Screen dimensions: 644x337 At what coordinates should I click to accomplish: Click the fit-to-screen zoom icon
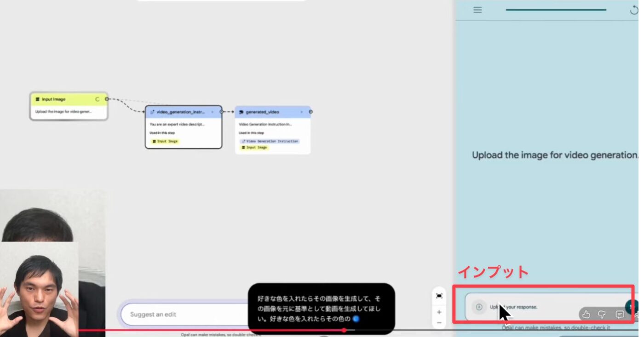(x=439, y=296)
